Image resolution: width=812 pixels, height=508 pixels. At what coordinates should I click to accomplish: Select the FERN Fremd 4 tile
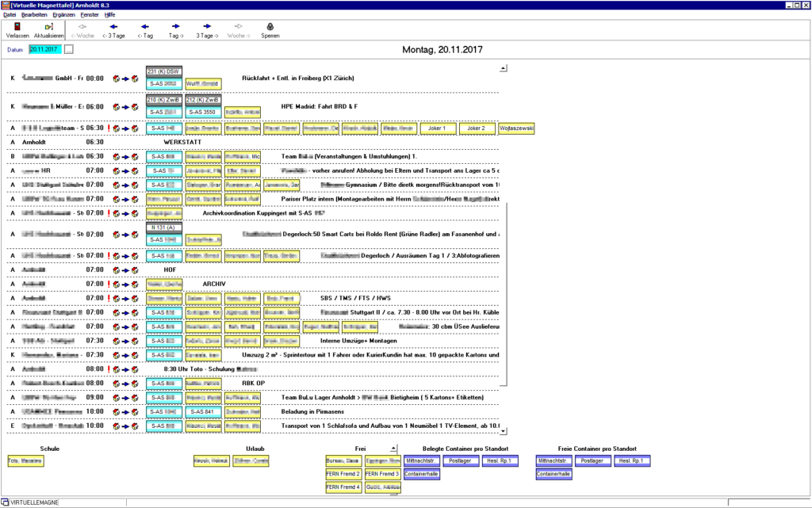[343, 487]
